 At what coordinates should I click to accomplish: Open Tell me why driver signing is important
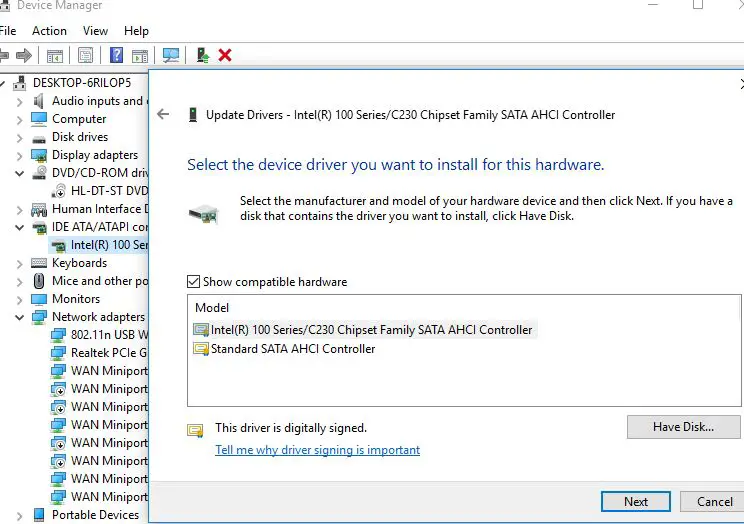click(317, 449)
